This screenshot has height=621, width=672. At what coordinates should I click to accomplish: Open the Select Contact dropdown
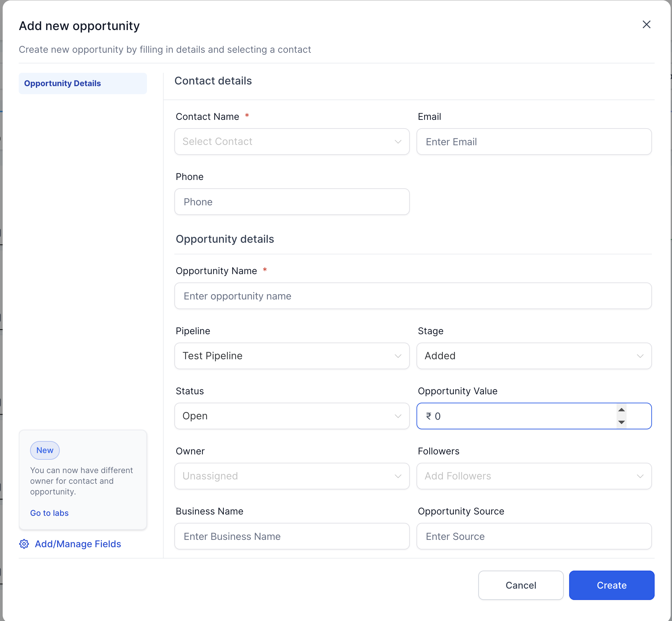[292, 142]
